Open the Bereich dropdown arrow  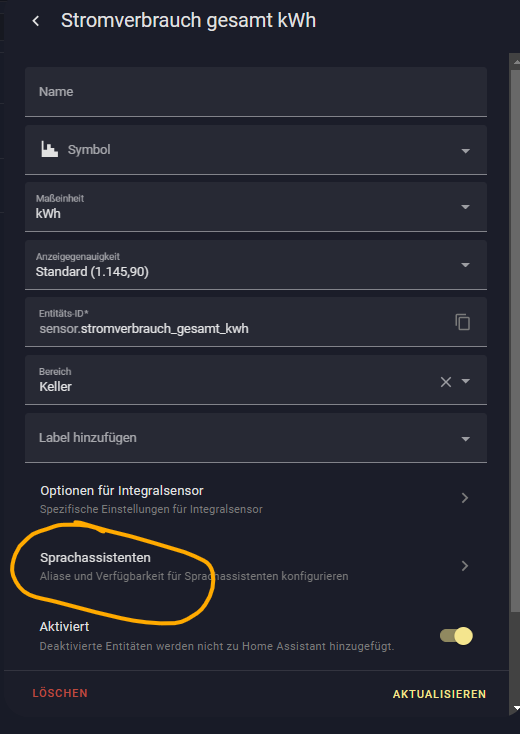(x=465, y=381)
